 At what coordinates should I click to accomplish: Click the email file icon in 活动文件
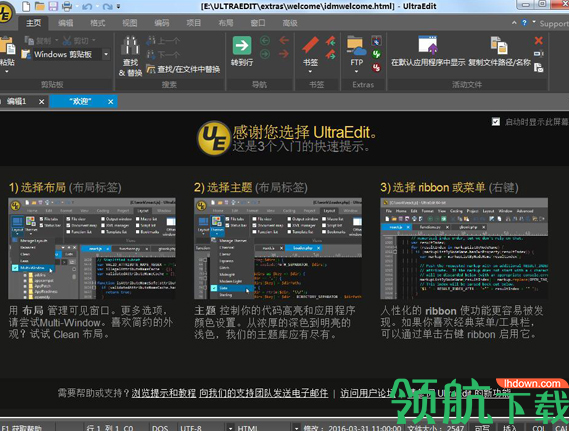coord(539,67)
